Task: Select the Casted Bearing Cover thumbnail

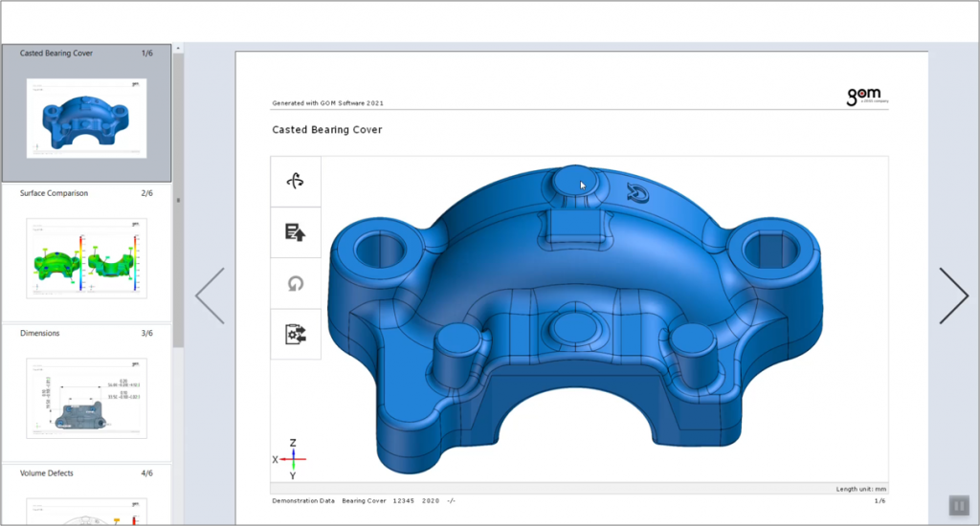Action: [x=86, y=118]
